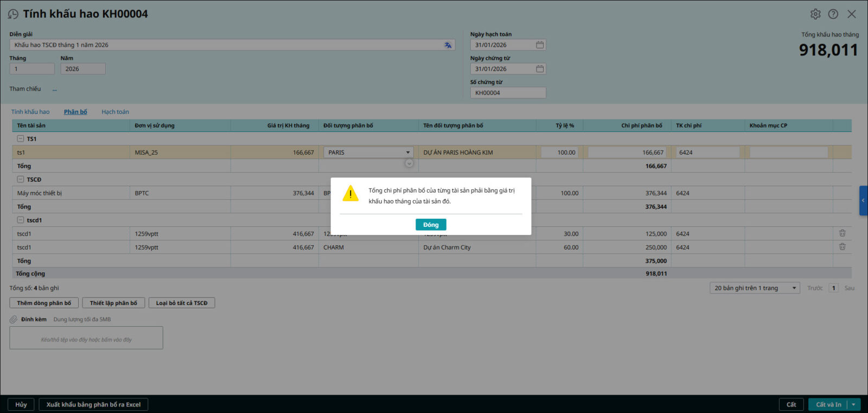Open calendar picker for Ngày chứng từ
Image resolution: width=868 pixels, height=413 pixels.
[x=540, y=69]
